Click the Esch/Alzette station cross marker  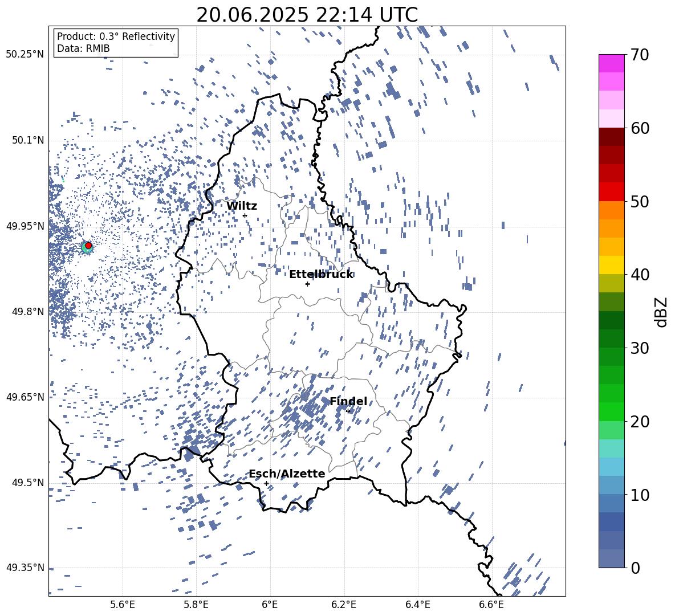click(x=266, y=483)
